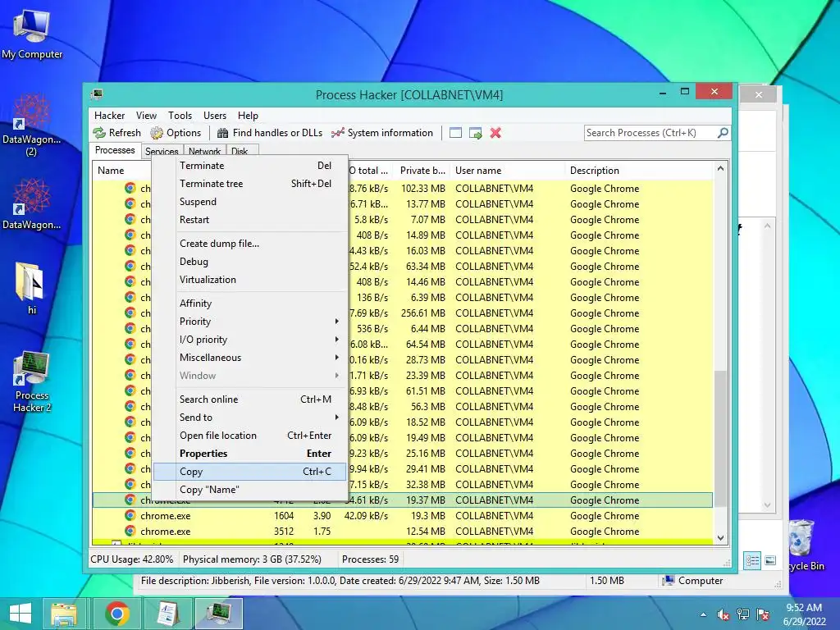Choose Copy from context menu
Screen dimensions: 840x630
pyautogui.click(x=250, y=472)
